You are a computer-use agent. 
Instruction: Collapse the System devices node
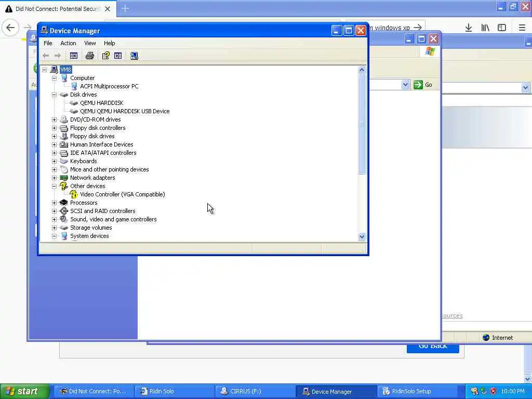(x=54, y=236)
